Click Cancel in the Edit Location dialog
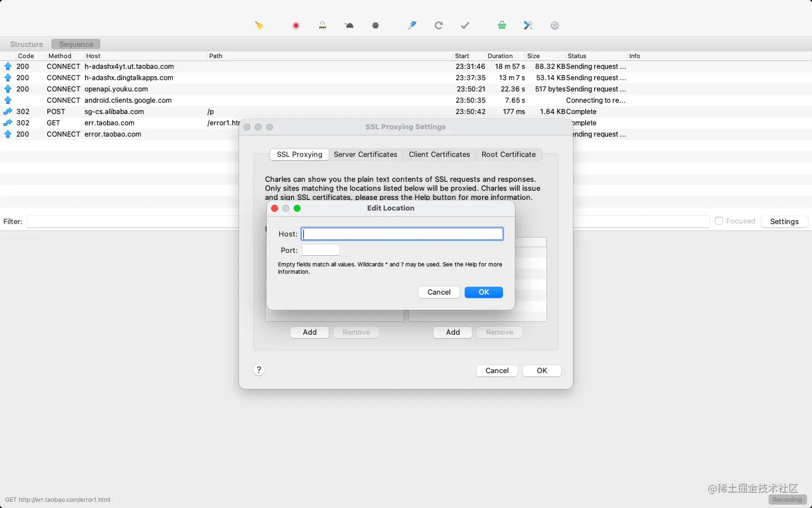Viewport: 812px width, 508px height. click(x=439, y=292)
